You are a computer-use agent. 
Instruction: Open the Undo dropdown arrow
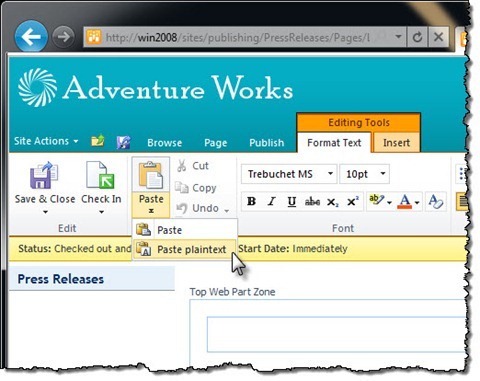coord(227,210)
